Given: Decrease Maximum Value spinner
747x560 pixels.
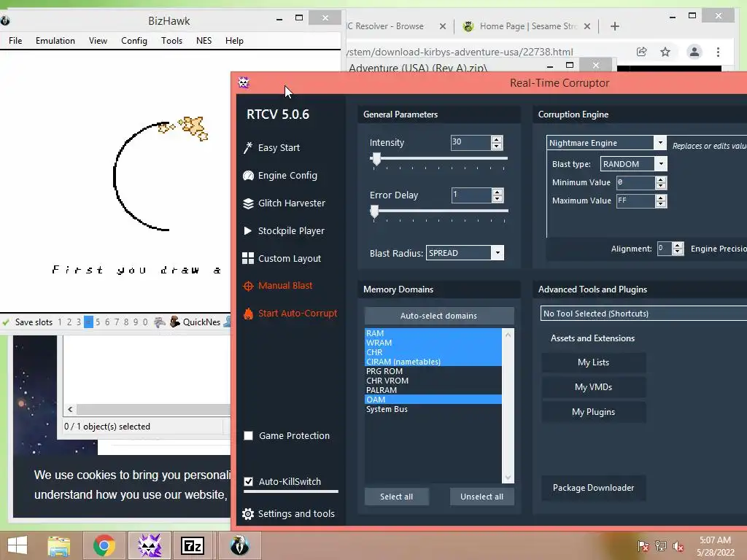Looking at the screenshot, I should (x=660, y=204).
